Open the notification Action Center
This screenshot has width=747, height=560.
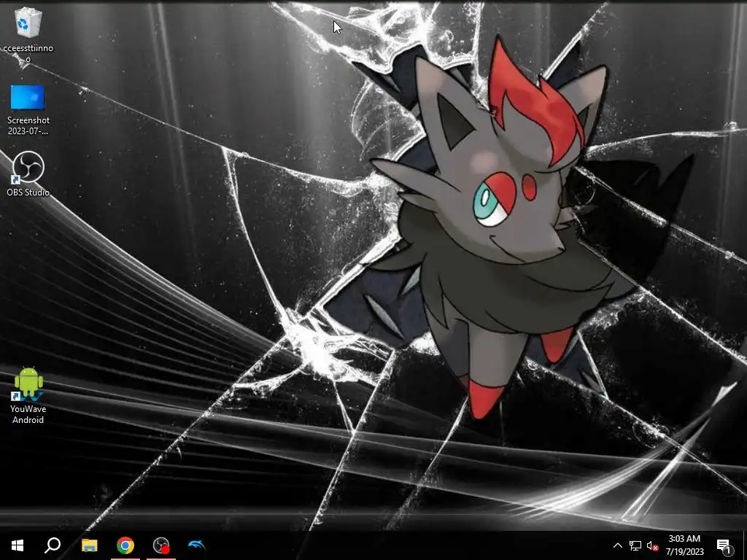tap(724, 545)
